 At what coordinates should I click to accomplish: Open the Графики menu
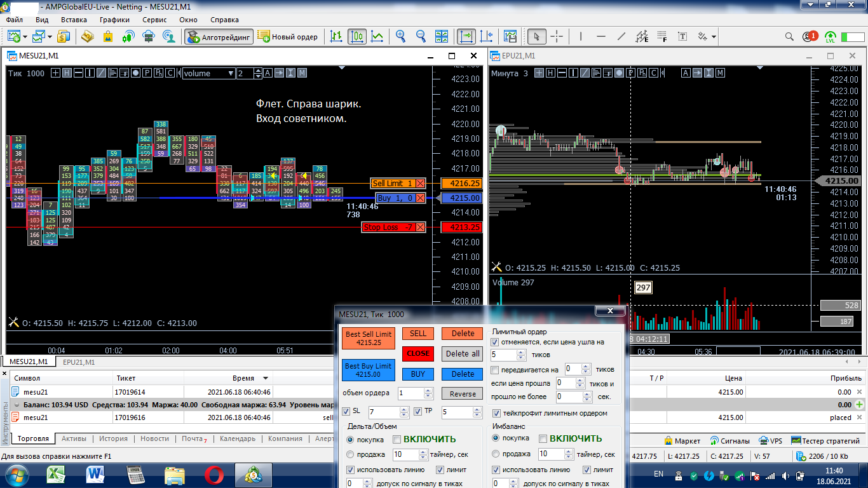coord(114,20)
